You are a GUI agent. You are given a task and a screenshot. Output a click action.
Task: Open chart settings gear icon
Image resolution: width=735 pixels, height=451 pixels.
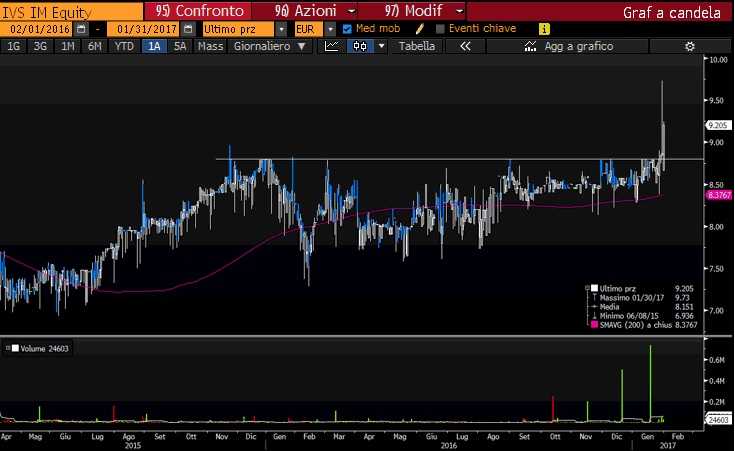click(690, 46)
